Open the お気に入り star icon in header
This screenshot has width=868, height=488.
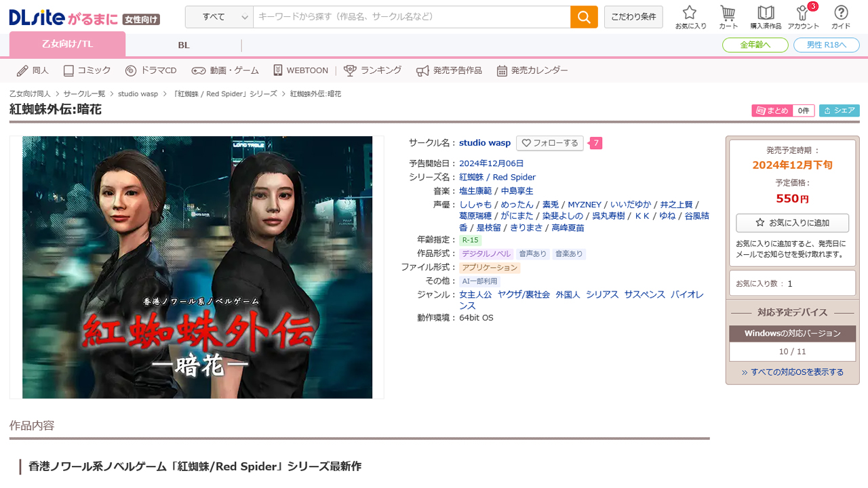click(x=690, y=17)
